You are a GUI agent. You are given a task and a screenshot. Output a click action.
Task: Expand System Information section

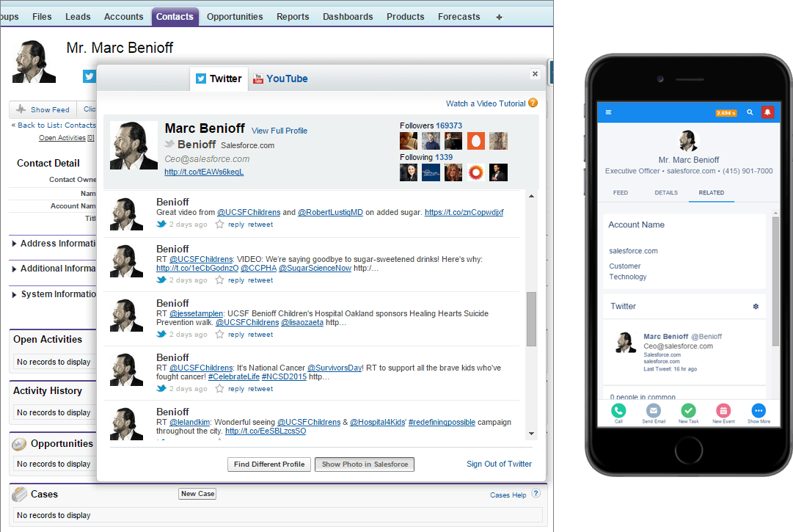click(14, 294)
